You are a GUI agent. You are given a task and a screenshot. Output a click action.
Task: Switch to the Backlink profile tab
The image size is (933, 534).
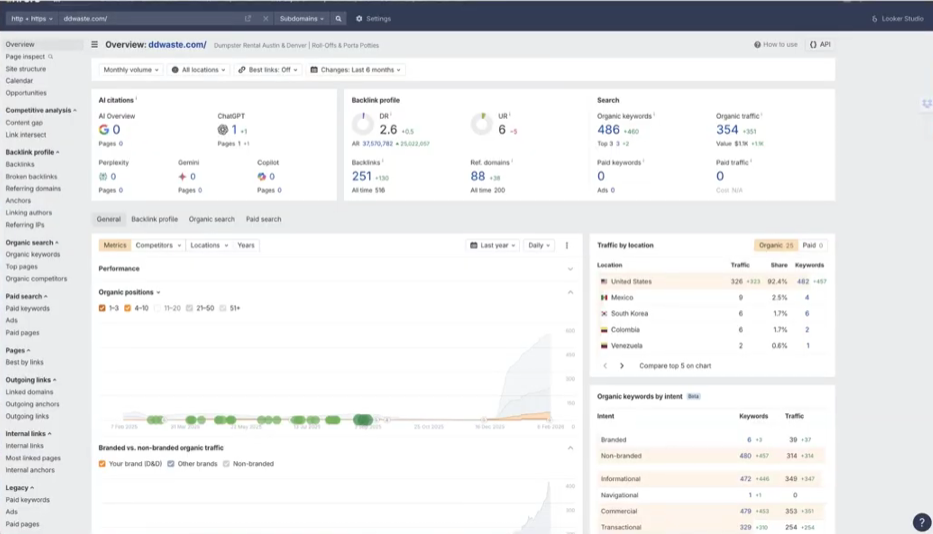(154, 219)
